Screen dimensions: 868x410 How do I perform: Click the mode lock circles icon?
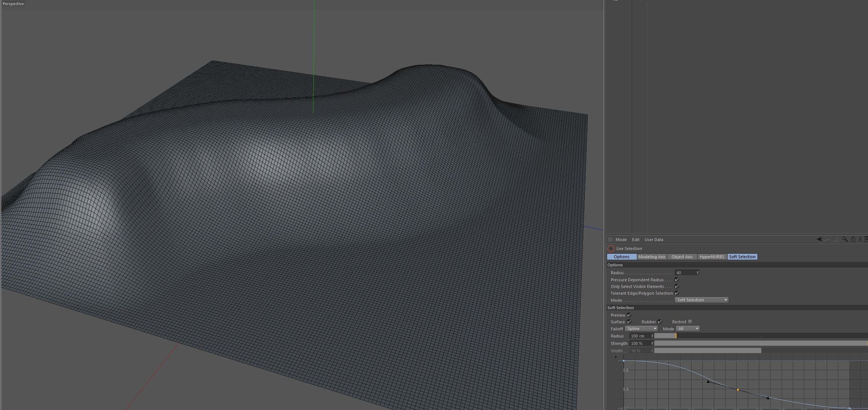pyautogui.click(x=860, y=239)
